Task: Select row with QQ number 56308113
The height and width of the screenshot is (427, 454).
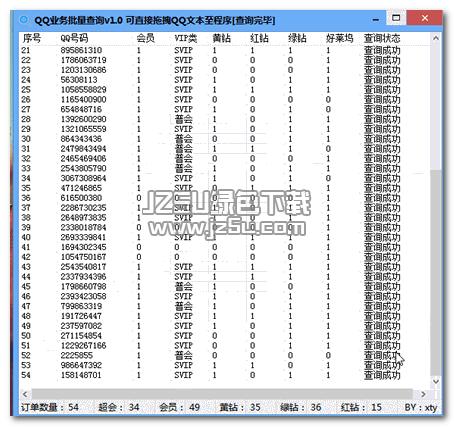Action: click(x=211, y=80)
